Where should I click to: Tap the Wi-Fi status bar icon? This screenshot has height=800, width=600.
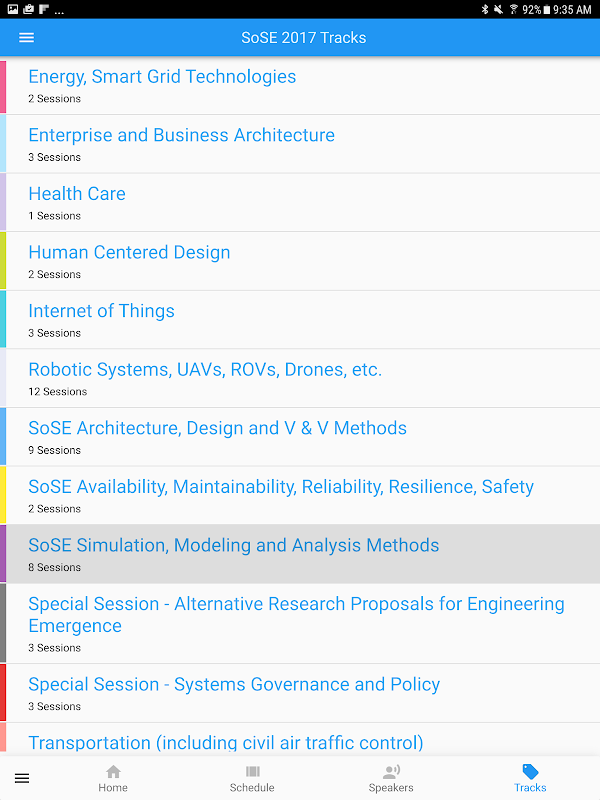click(x=514, y=9)
